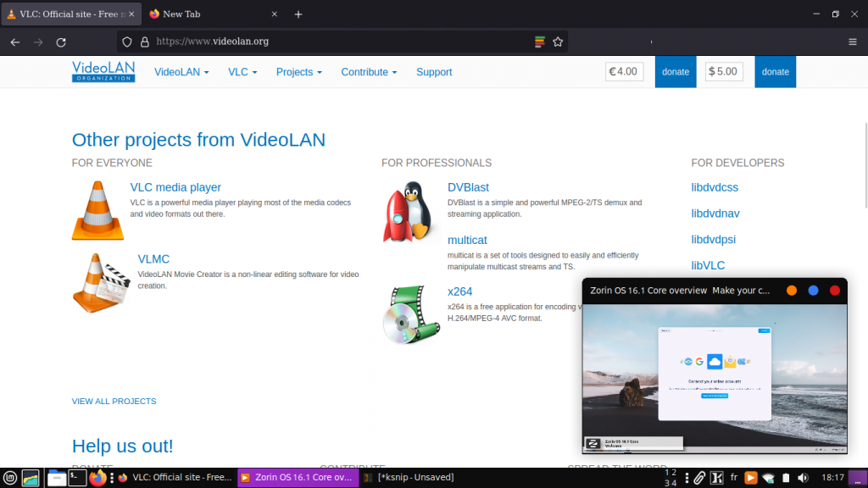The height and width of the screenshot is (488, 868).
Task: Click the blue button on Zorin video popup
Action: pyautogui.click(x=813, y=291)
